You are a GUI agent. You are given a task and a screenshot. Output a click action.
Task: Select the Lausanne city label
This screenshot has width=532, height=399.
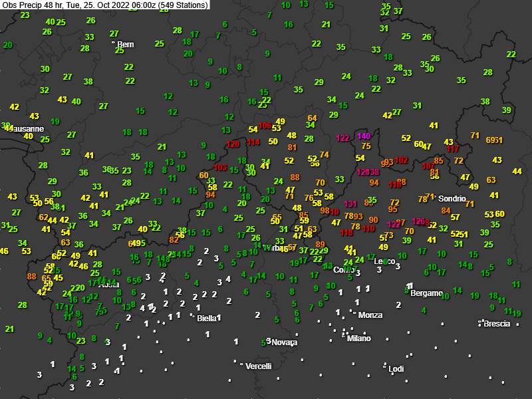[24, 128]
